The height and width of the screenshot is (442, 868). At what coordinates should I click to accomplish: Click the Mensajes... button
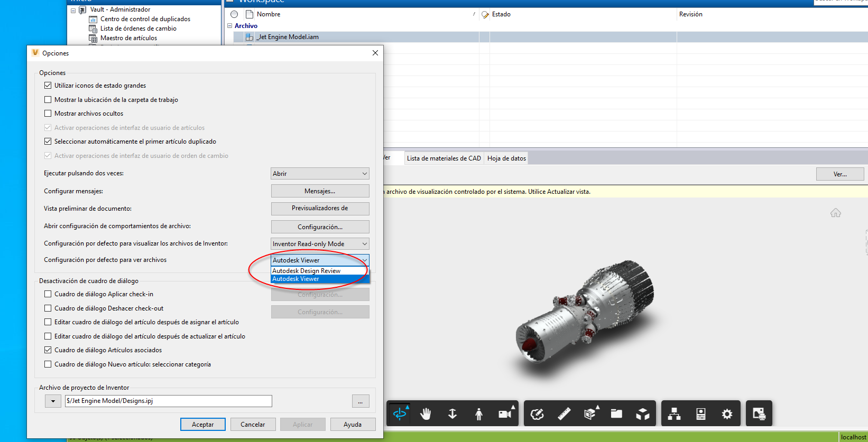click(320, 191)
